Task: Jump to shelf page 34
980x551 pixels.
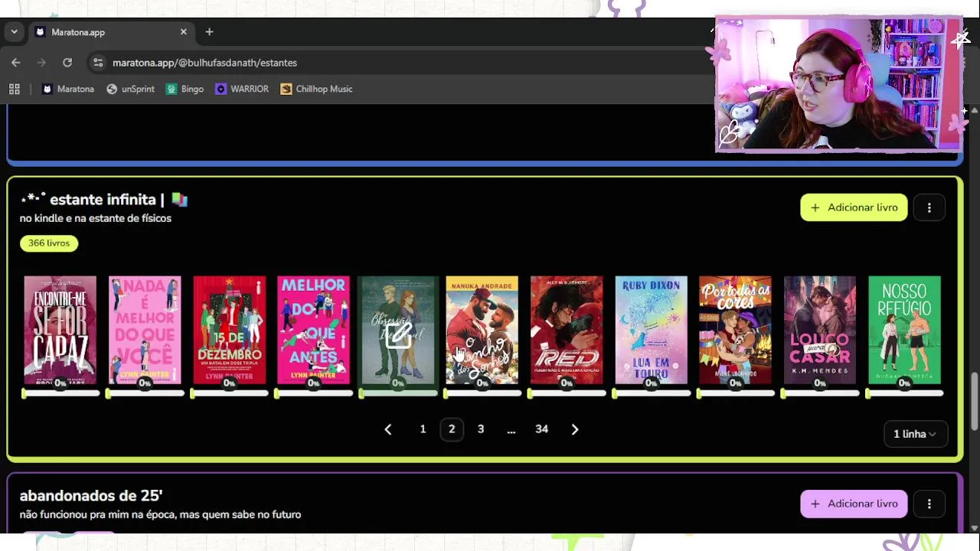Action: 541,429
